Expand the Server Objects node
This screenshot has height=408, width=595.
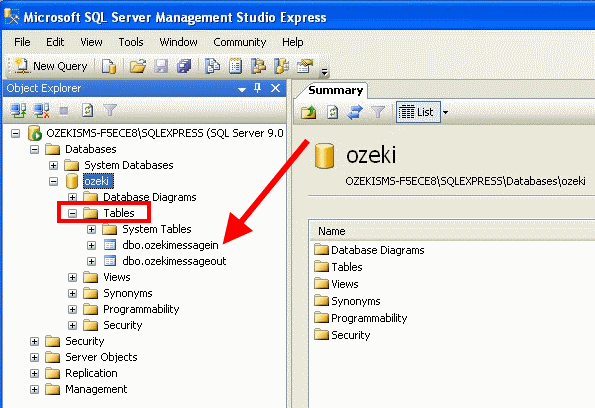coord(34,357)
